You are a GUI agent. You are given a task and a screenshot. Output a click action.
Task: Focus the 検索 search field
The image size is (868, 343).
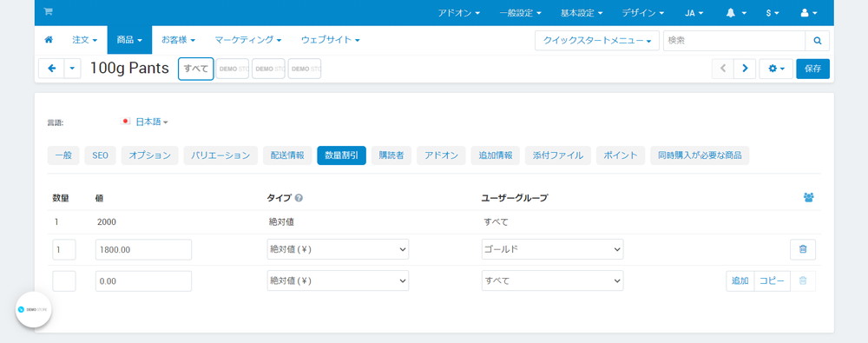tap(734, 41)
